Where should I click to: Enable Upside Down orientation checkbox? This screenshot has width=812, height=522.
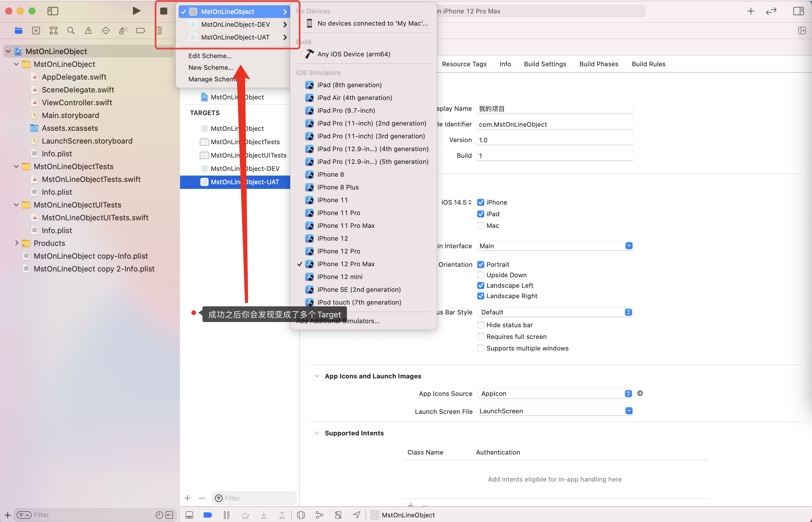481,275
